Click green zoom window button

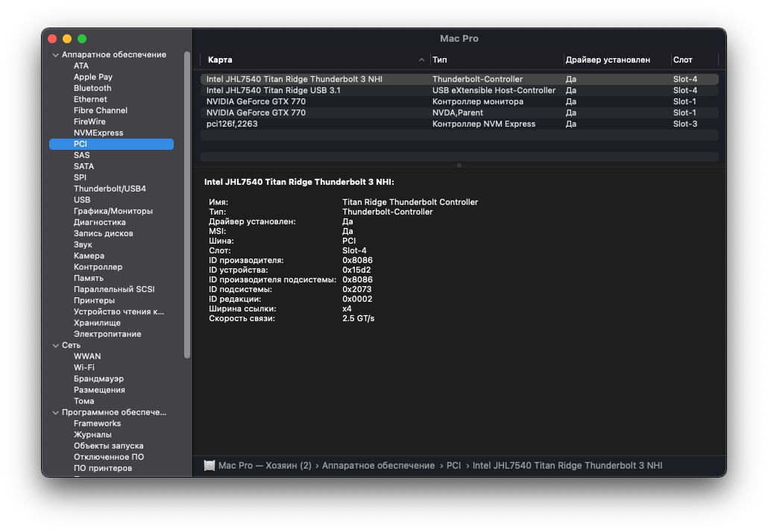coord(82,39)
